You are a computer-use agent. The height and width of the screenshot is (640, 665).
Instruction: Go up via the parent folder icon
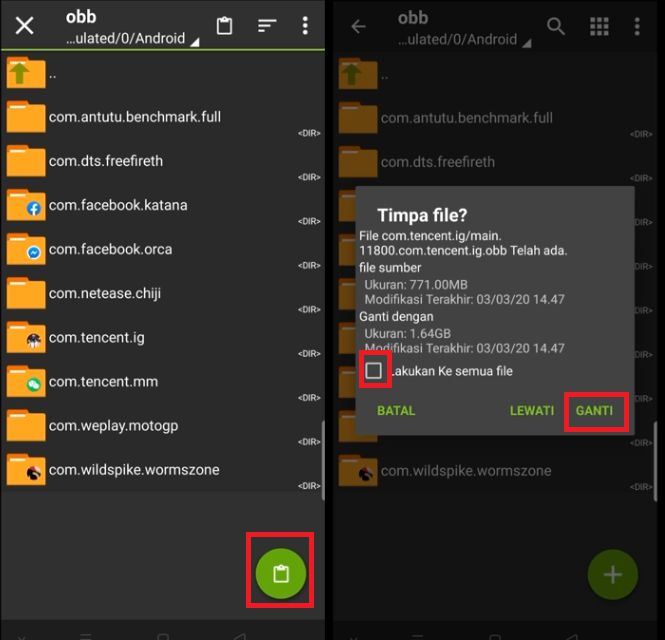pos(26,73)
